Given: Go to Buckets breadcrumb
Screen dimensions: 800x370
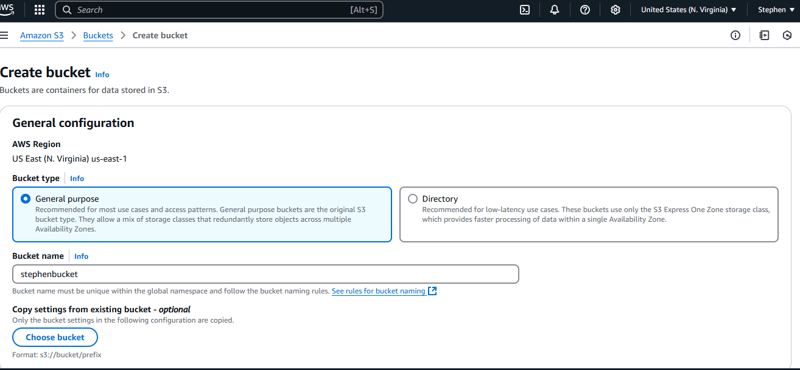Looking at the screenshot, I should 98,35.
